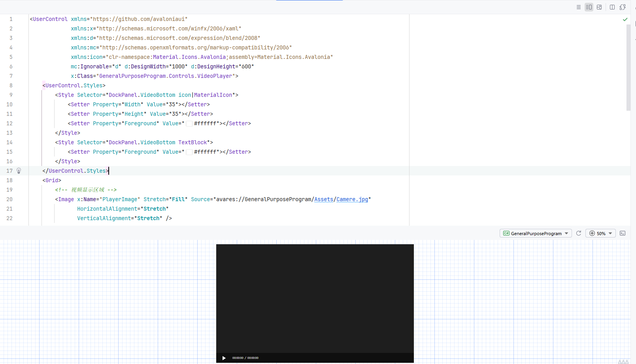Open the Assets link in the Image source
The height and width of the screenshot is (364, 636).
tap(324, 199)
